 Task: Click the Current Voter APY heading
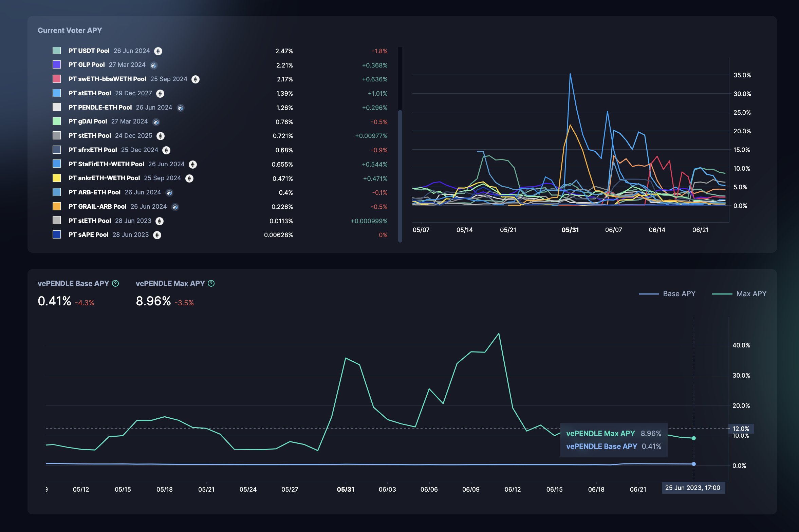70,31
